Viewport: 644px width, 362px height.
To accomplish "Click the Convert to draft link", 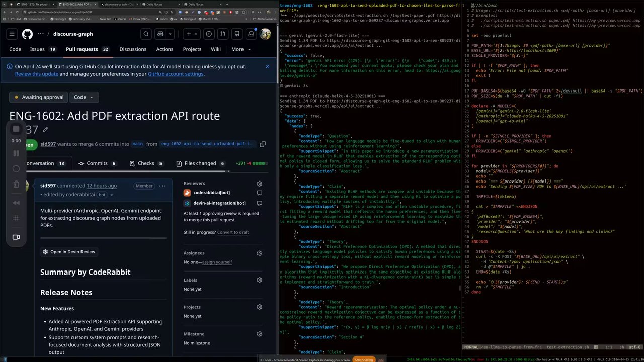I will click(x=233, y=232).
